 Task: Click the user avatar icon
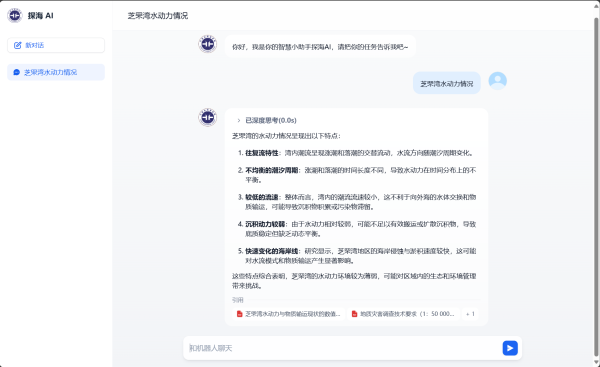(x=497, y=81)
